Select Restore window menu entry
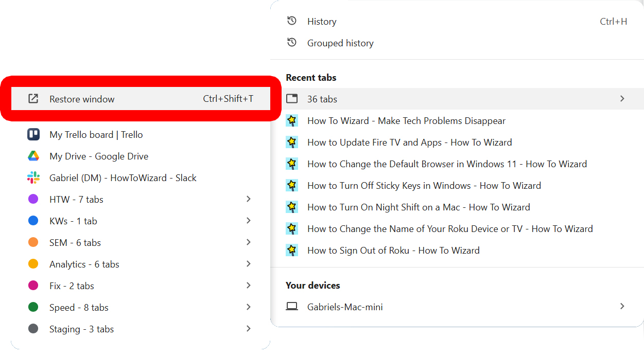The width and height of the screenshot is (644, 356). point(82,99)
